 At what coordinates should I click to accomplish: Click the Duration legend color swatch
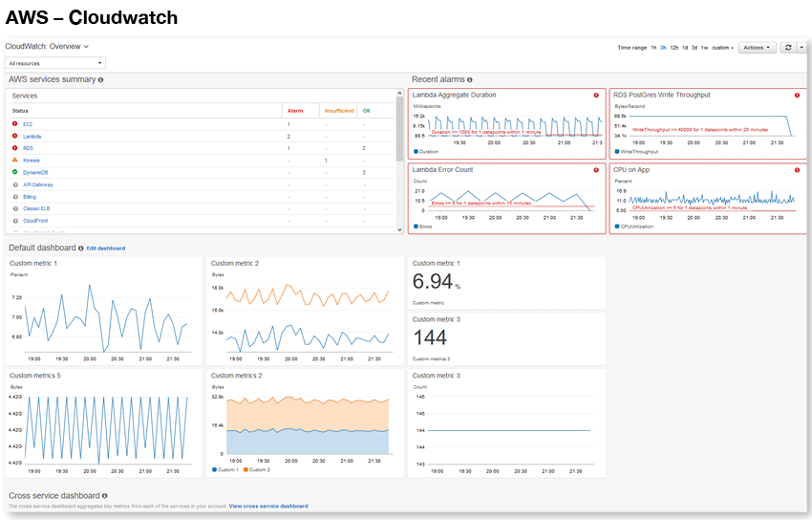tap(416, 152)
